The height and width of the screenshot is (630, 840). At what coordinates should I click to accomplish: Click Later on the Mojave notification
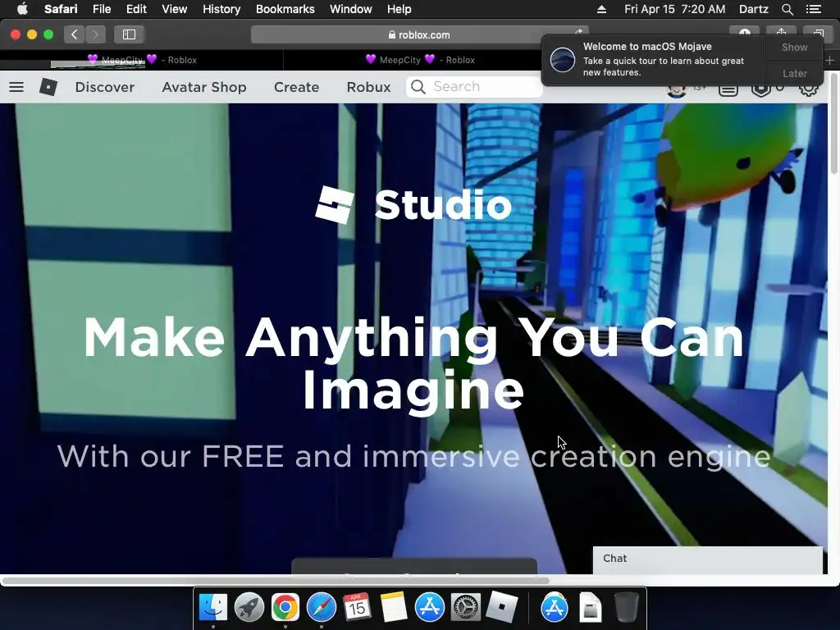pyautogui.click(x=794, y=73)
